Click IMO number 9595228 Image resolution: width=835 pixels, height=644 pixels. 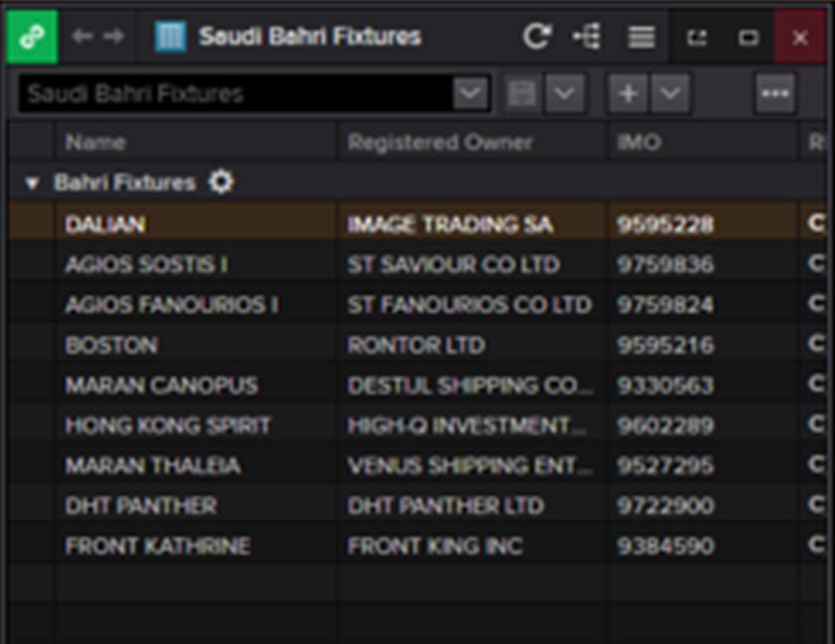coord(665,224)
